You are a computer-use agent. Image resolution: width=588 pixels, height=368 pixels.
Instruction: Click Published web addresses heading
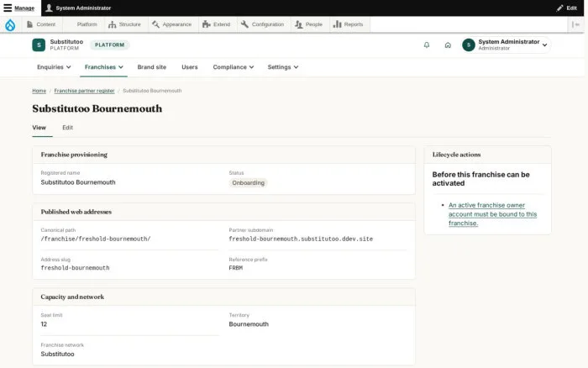[76, 212]
